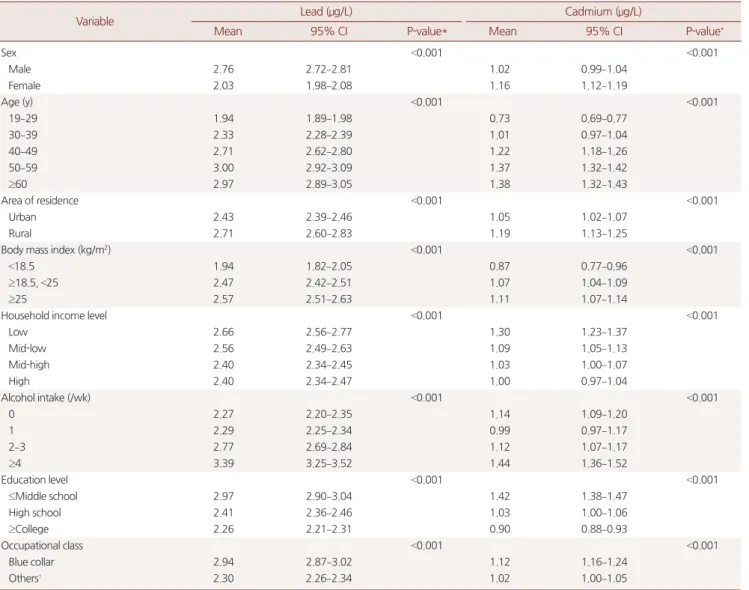Select the "Mid-high" income row label
Screen dimensions: 749x590
click(x=29, y=365)
